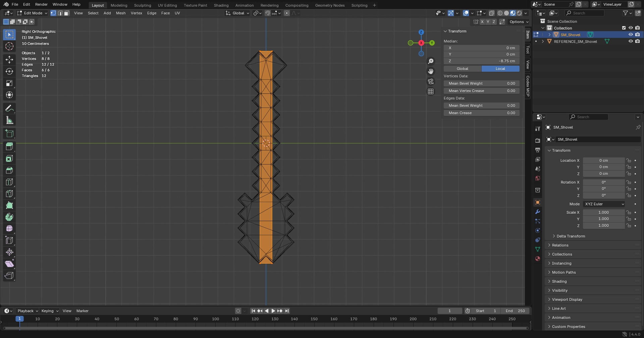Click the Local coordinates button

[500, 69]
